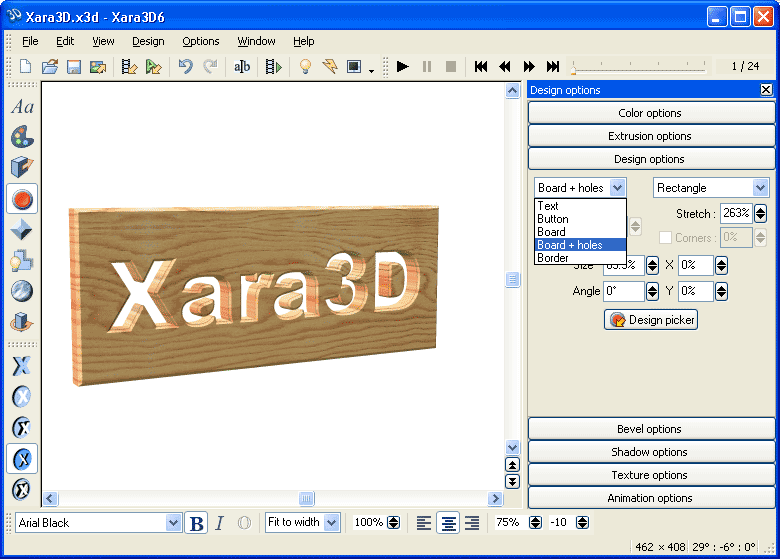Viewport: 780px width, 559px height.
Task: Click the Undo arrow icon
Action: (185, 67)
